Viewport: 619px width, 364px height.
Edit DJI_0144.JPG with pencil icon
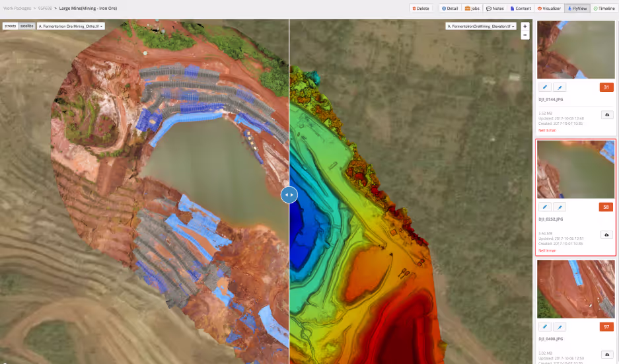click(x=545, y=87)
